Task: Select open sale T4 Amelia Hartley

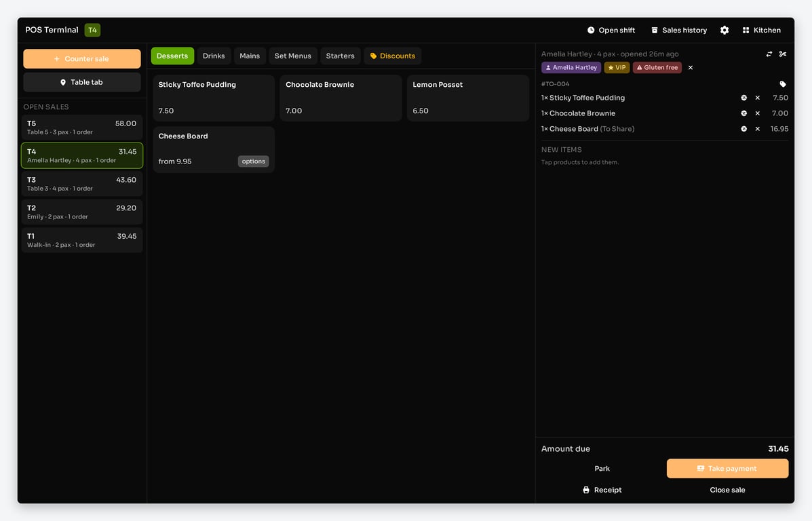Action: click(x=82, y=155)
